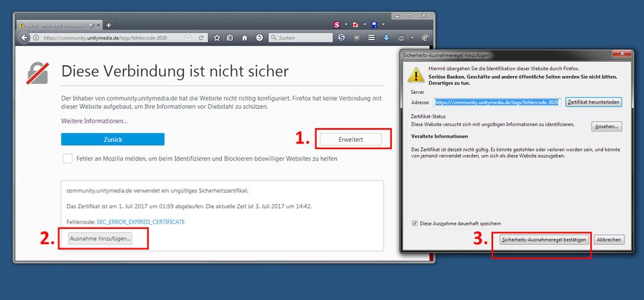Open downloads via blue arrow icon
Viewport: 644px width, 300px height.
coord(386,38)
